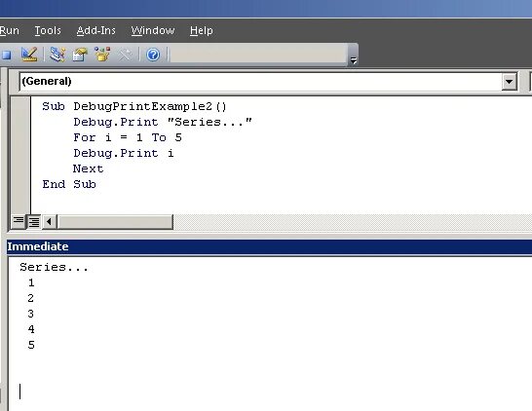Click the 'Sub DebugPrintExample2()' code line

[134, 106]
